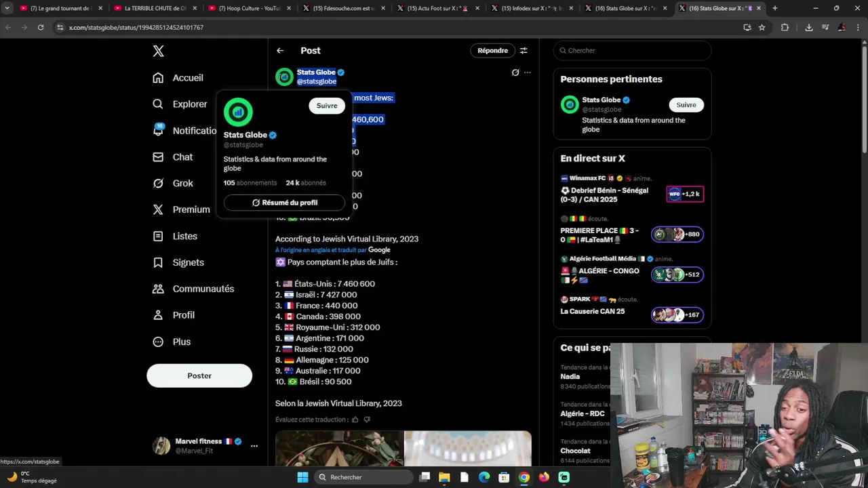Image resolution: width=868 pixels, height=488 pixels.
Task: Switch to Le grand tournant tab
Action: coord(60,8)
